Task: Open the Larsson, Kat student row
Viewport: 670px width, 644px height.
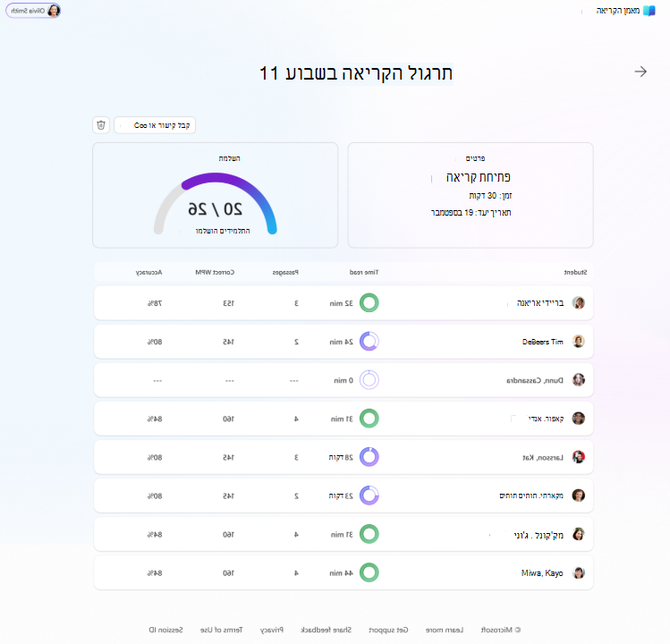Action: pyautogui.click(x=343, y=457)
